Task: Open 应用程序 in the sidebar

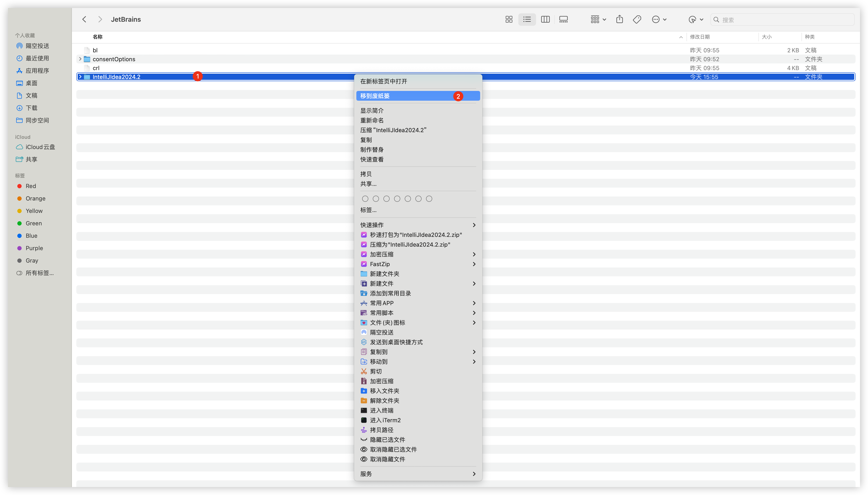Action: click(x=37, y=71)
